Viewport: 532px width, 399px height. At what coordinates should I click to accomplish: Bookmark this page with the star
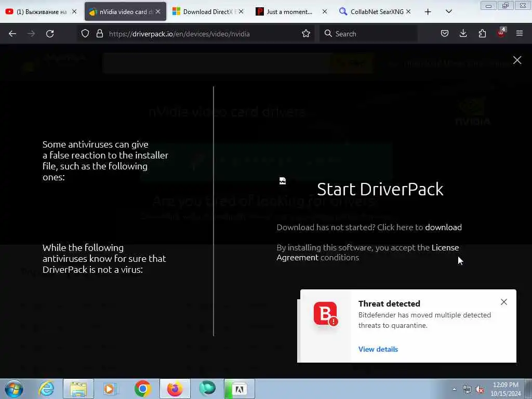click(x=306, y=34)
